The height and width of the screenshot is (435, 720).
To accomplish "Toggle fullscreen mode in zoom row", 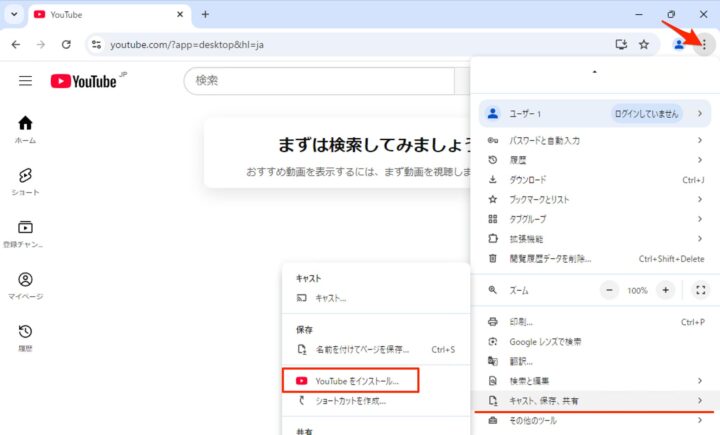I will coord(701,290).
